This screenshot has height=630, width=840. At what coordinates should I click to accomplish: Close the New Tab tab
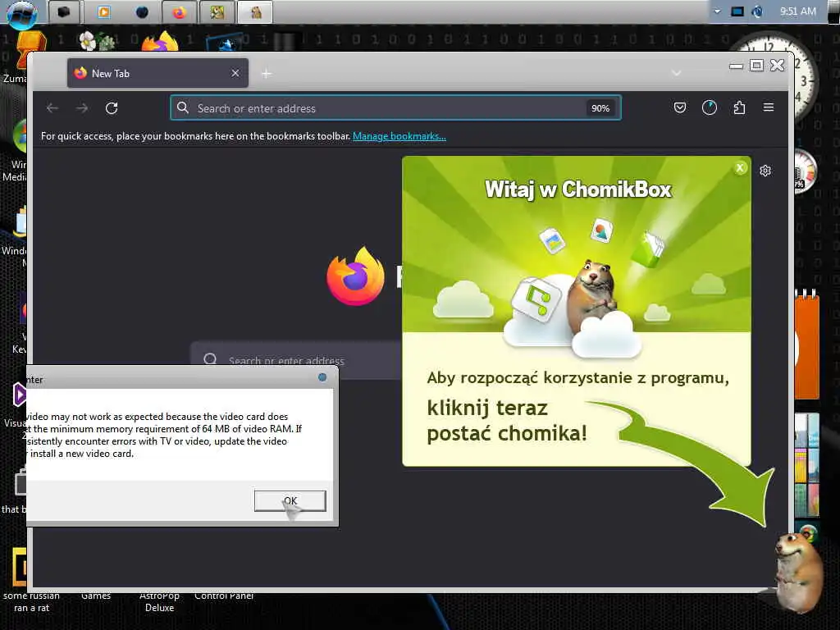pos(235,73)
